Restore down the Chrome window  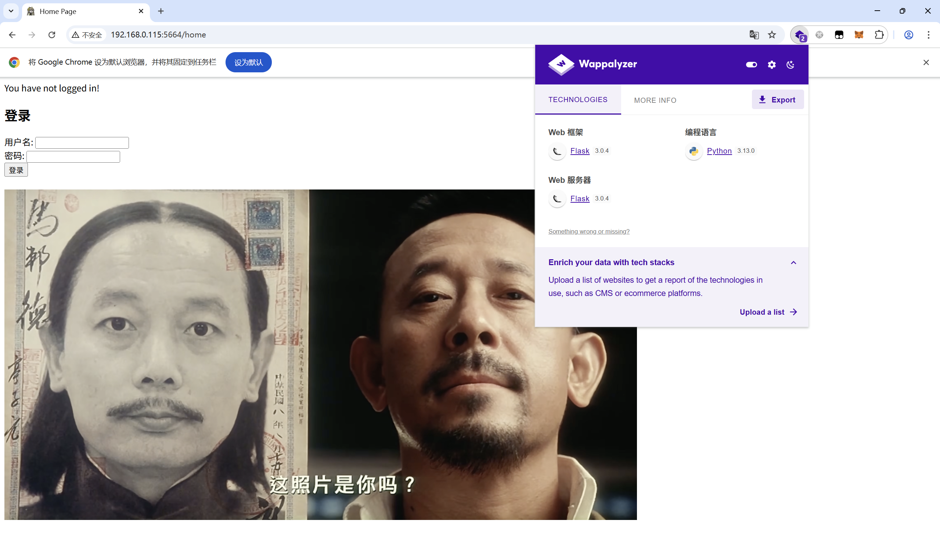click(902, 11)
